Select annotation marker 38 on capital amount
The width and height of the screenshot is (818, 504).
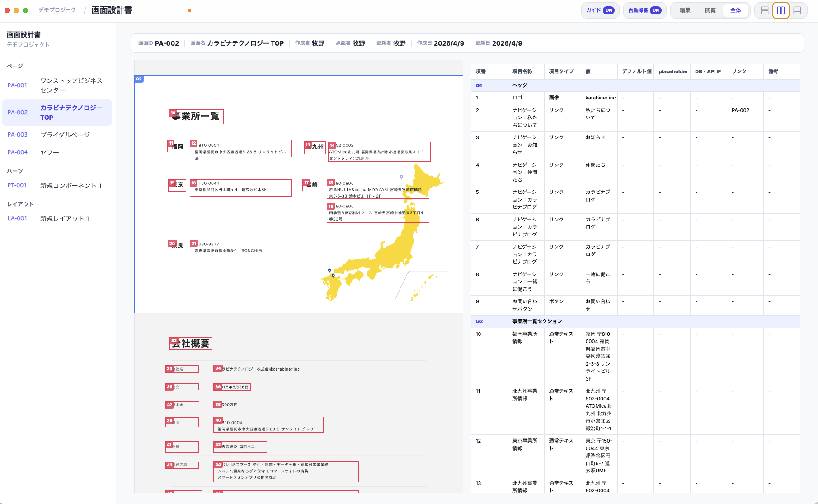218,405
